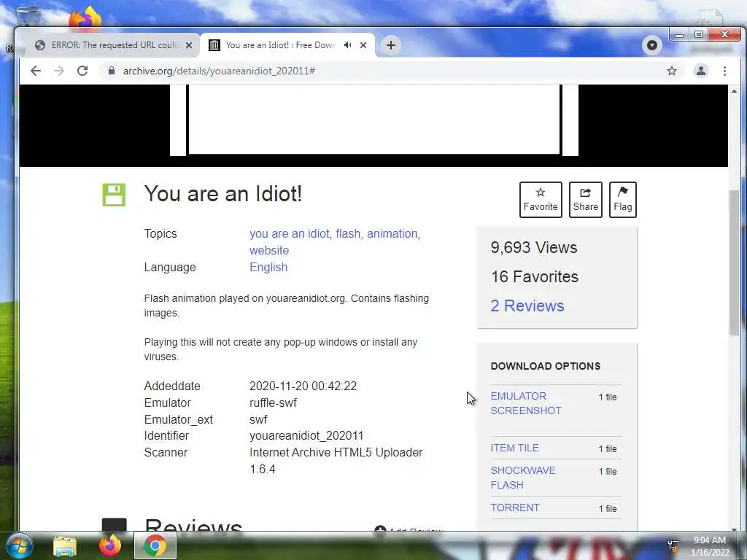Open the 'you are an idiot' topic link
The width and height of the screenshot is (747, 560).
[x=289, y=234]
